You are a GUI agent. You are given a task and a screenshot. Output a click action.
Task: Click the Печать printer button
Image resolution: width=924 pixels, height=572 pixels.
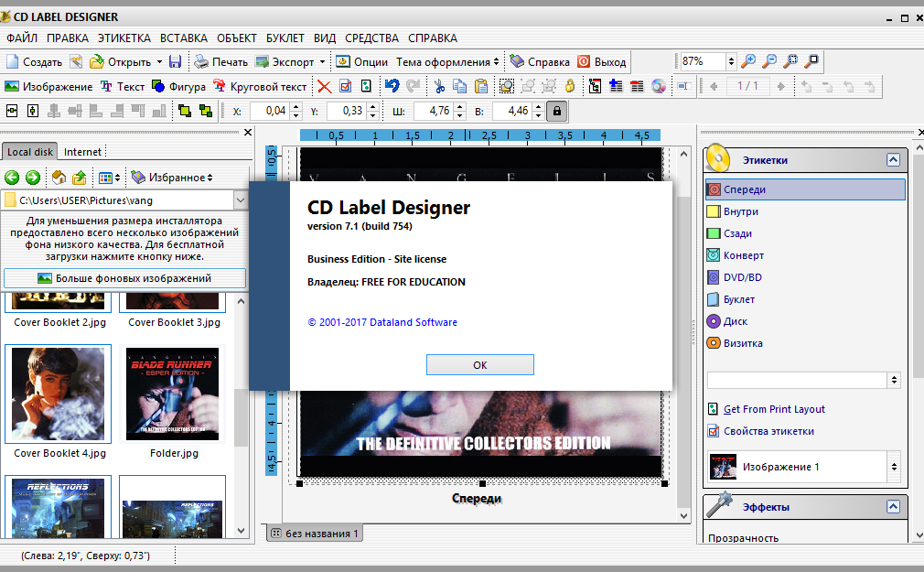point(221,62)
